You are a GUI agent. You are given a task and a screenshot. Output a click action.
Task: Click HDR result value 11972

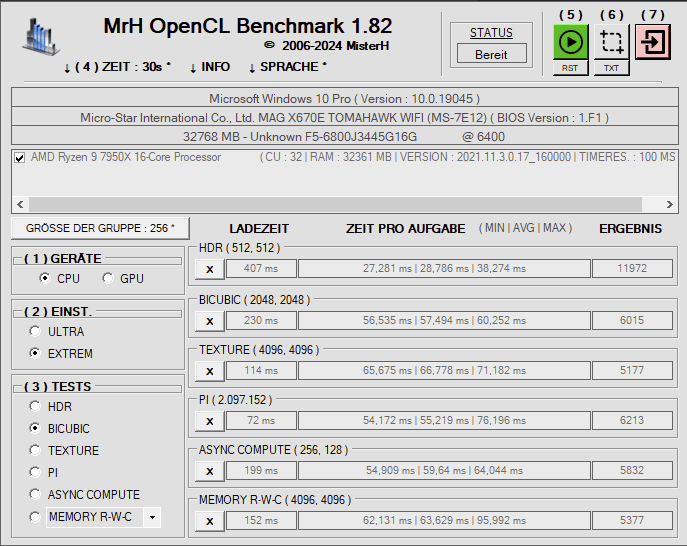(632, 268)
